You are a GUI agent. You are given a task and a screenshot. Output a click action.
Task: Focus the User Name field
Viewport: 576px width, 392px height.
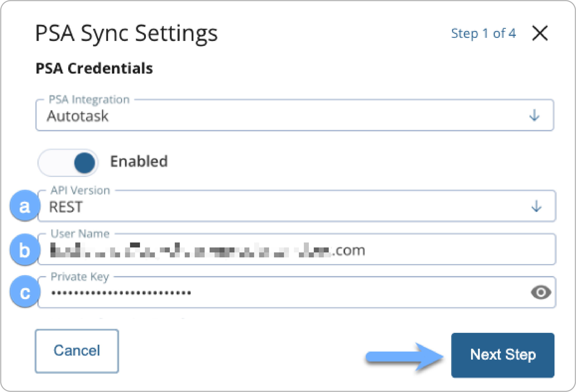(297, 249)
